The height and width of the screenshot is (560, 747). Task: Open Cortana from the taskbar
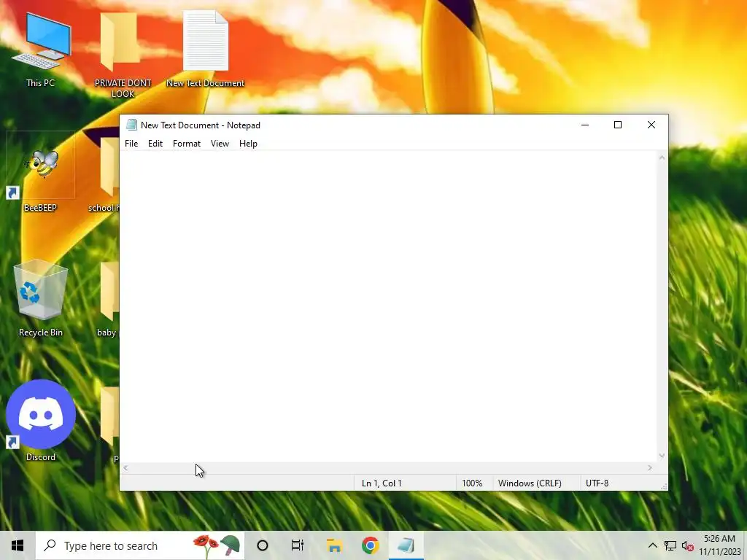tap(263, 545)
